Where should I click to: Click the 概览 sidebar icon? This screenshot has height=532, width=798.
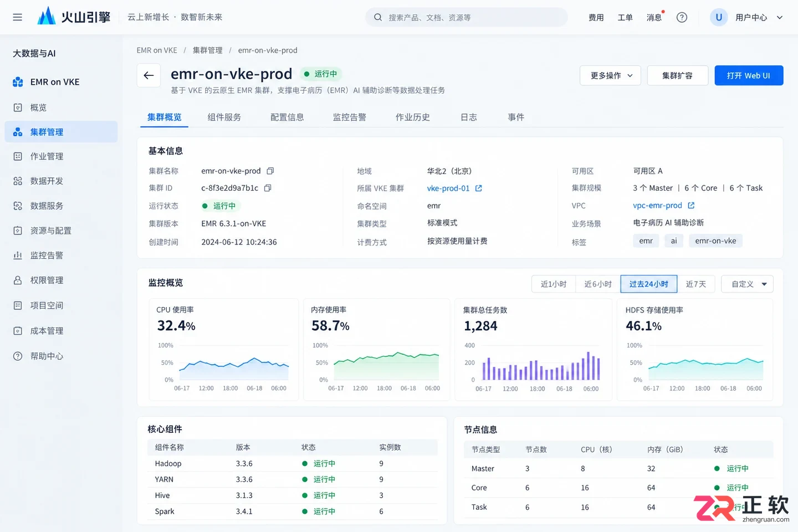pos(18,108)
